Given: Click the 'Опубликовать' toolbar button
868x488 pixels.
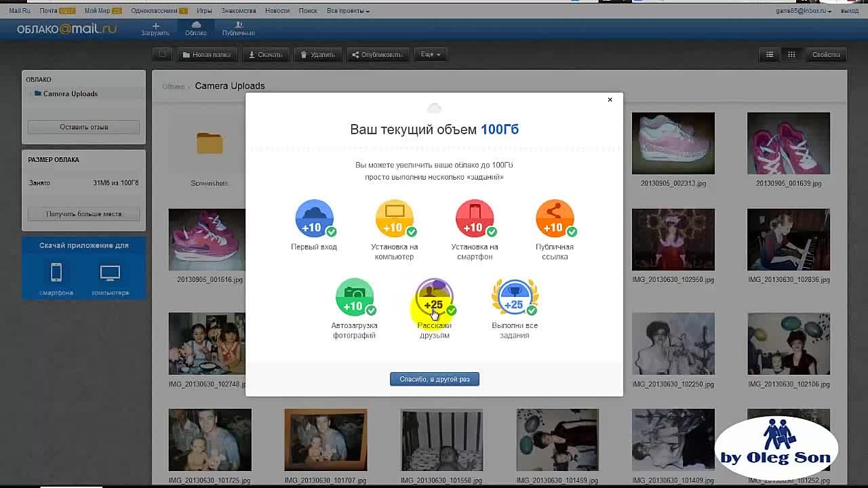Looking at the screenshot, I should (x=377, y=54).
